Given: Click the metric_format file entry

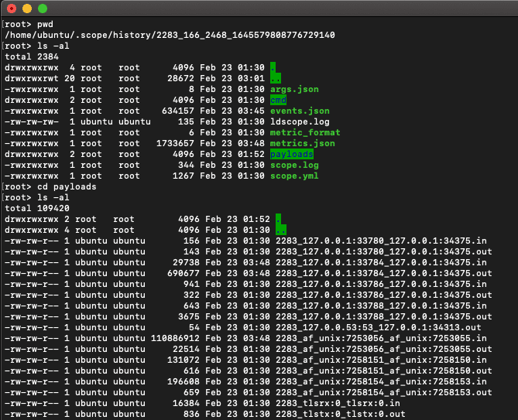Looking at the screenshot, I should point(304,133).
